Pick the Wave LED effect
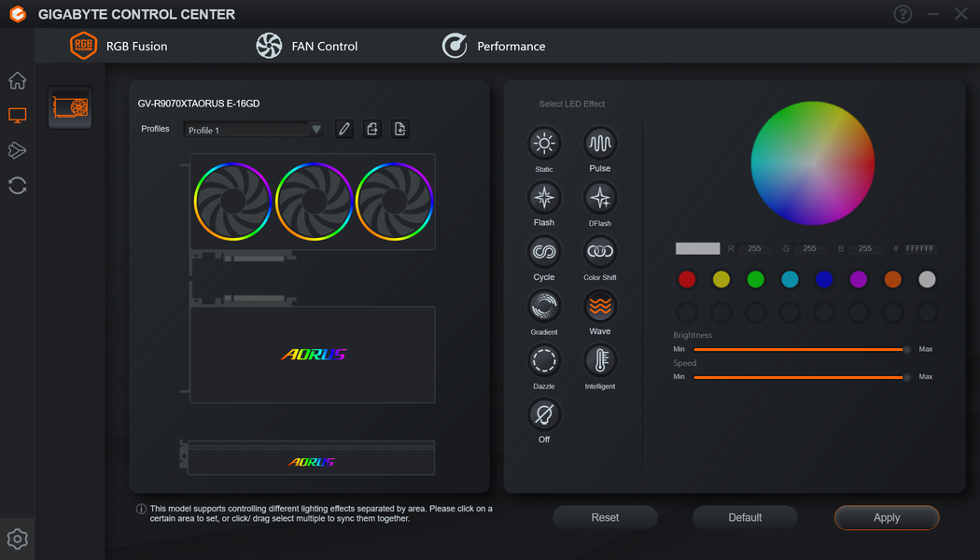The width and height of the screenshot is (980, 560). 600,306
